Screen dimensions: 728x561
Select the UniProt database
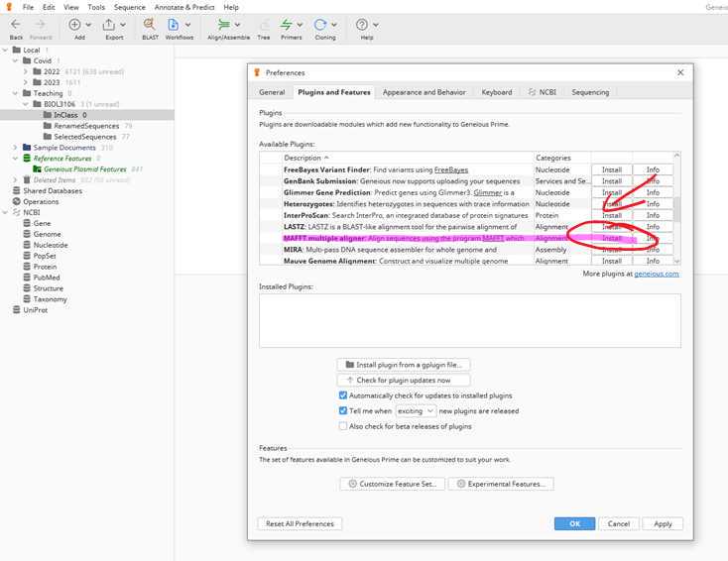click(36, 309)
